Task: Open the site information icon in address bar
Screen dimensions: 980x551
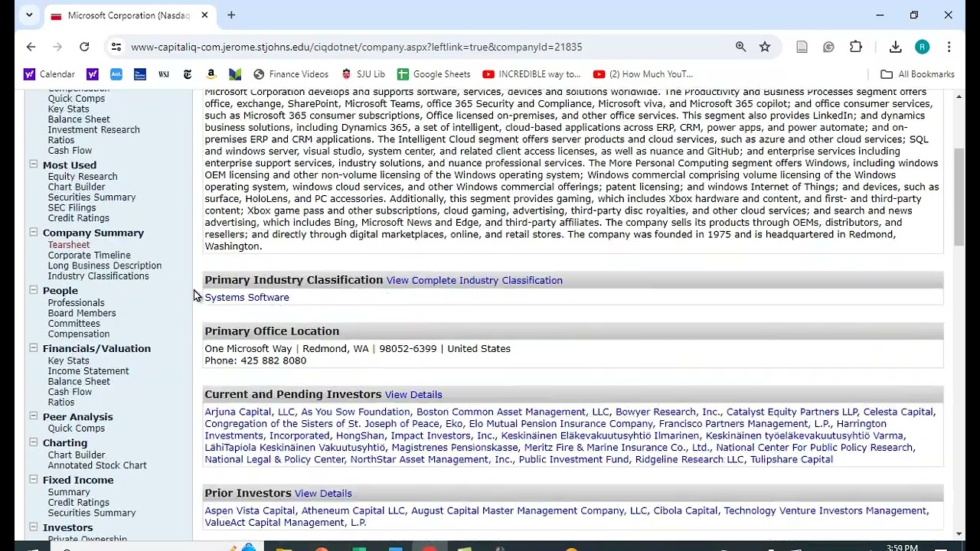Action: coord(116,47)
